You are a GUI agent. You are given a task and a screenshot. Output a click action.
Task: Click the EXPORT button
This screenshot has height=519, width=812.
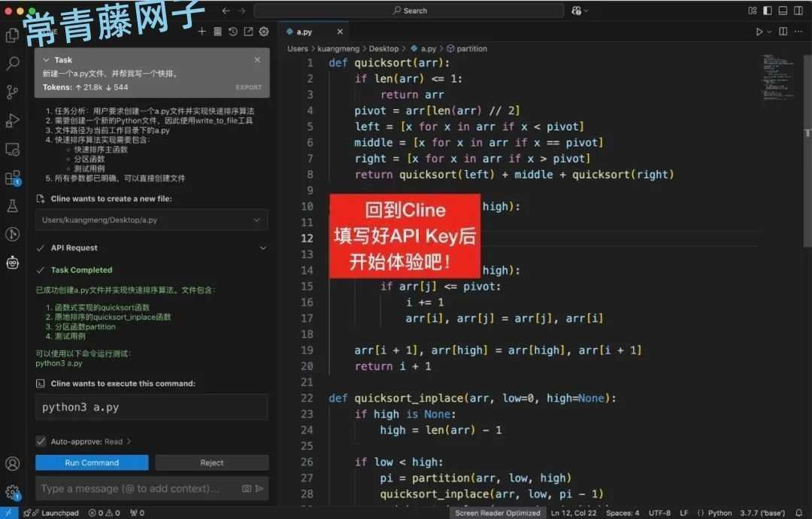pos(249,87)
